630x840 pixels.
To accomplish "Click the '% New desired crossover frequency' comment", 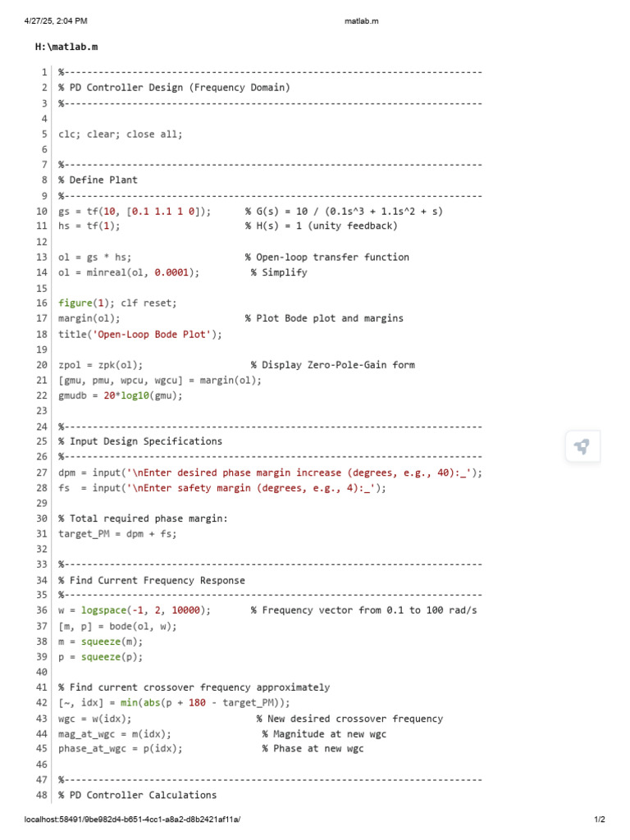I will [349, 719].
